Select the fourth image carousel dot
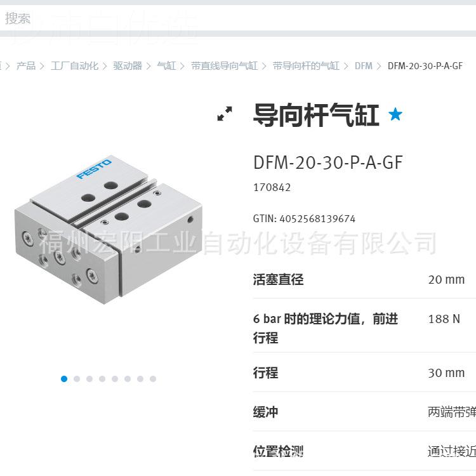Viewport: 476px width, 476px height. click(x=102, y=379)
